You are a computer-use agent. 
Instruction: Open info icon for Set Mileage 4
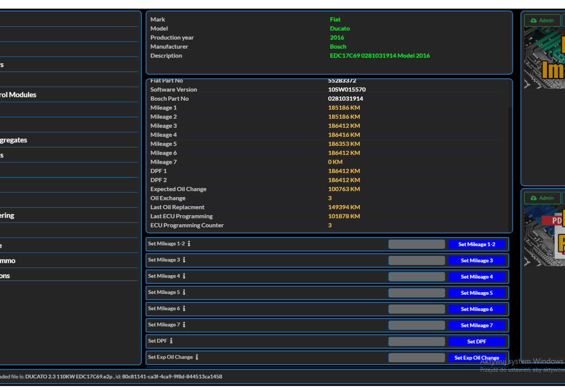184,276
